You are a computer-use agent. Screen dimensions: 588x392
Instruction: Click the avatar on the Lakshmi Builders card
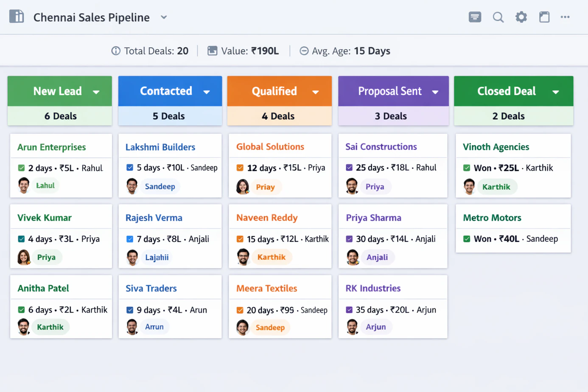(132, 186)
